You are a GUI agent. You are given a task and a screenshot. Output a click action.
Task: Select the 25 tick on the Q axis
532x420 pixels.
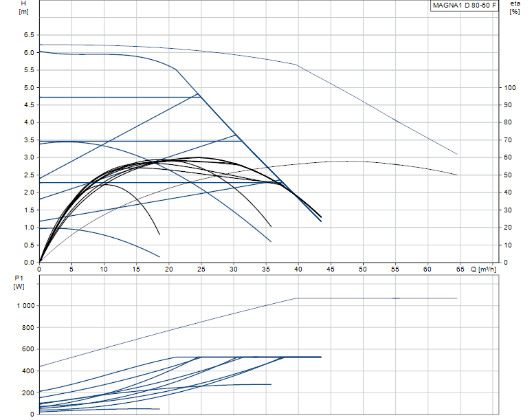tap(201, 269)
